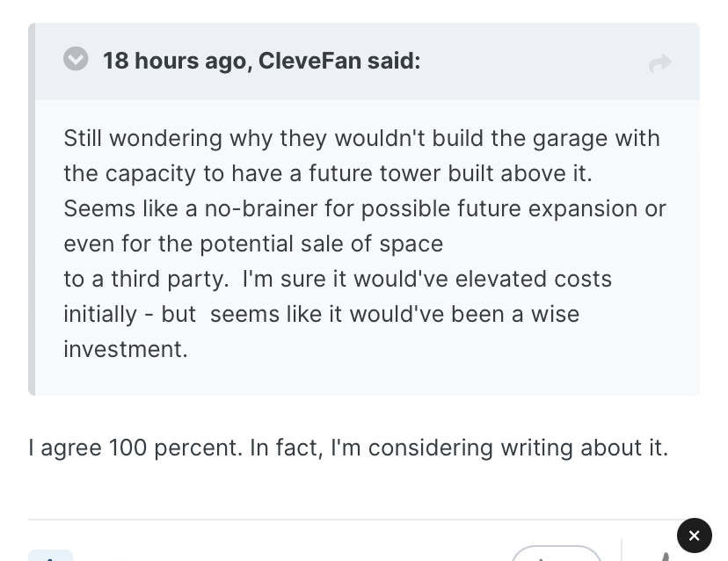This screenshot has width=728, height=561.
Task: Select the light blue icon at bottom-left
Action: pos(51,555)
